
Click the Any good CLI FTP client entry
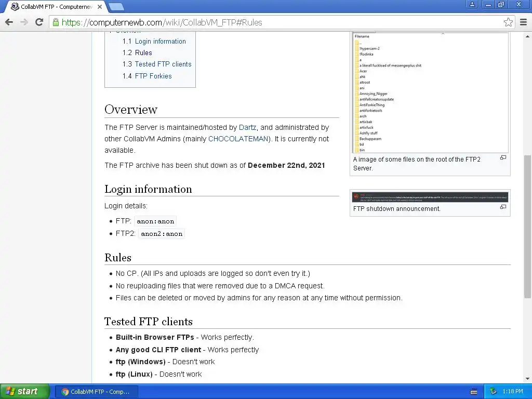tap(187, 350)
